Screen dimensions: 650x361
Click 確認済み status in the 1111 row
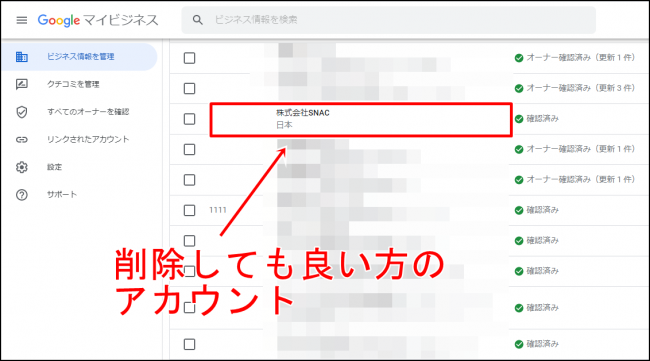coord(542,210)
